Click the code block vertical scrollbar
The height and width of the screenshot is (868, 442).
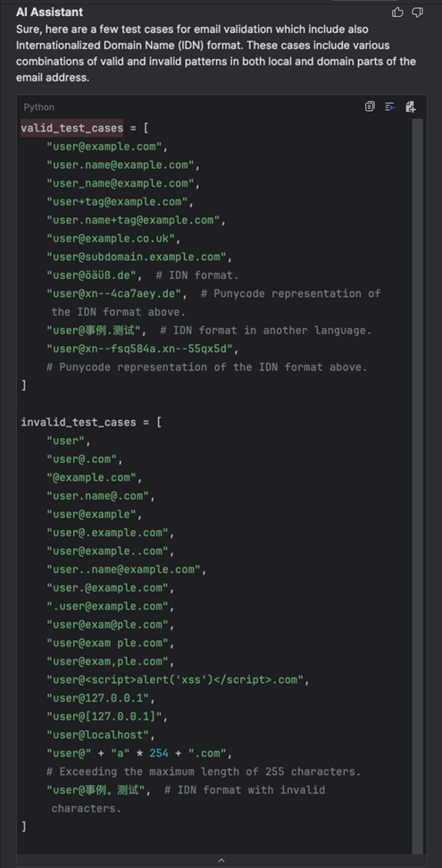click(x=418, y=485)
